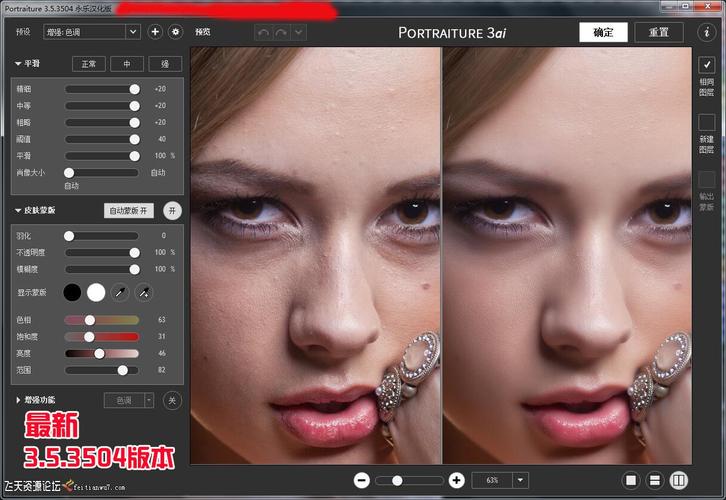Choose the pick mask color eyedropper

[120, 293]
